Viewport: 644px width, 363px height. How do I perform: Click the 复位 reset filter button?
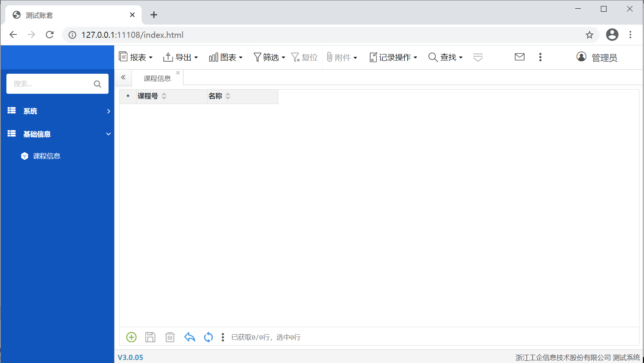[304, 57]
